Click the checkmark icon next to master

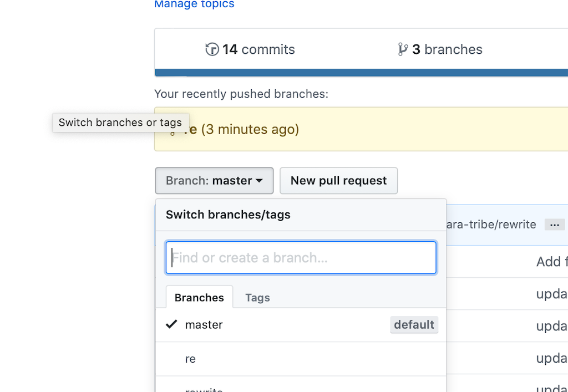[171, 324]
